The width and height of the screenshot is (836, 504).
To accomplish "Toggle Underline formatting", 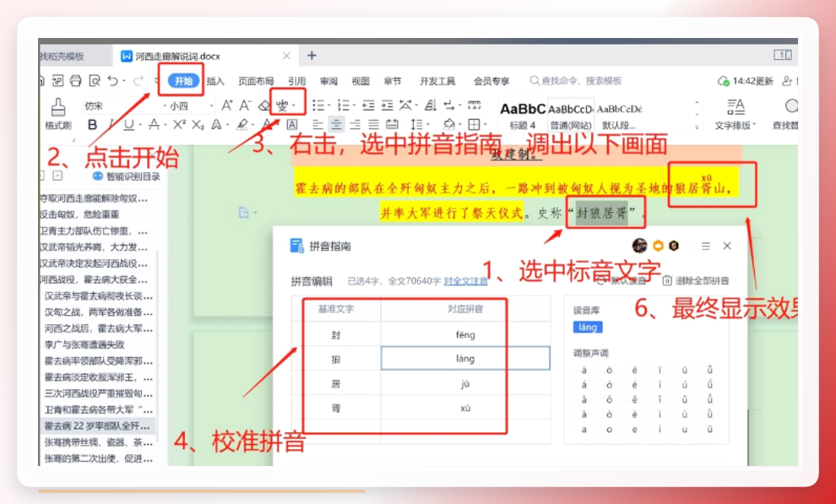I will (128, 125).
